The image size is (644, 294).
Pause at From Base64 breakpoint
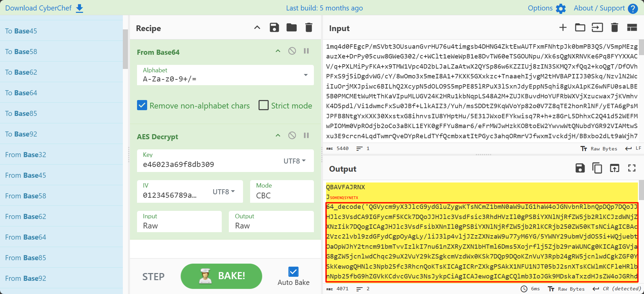point(306,51)
